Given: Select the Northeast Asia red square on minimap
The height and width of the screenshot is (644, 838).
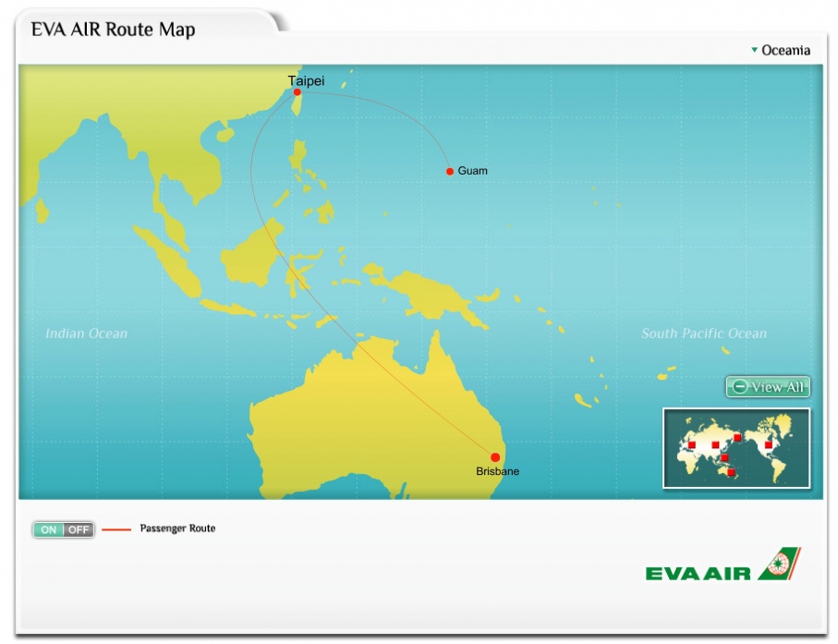Looking at the screenshot, I should 737,438.
